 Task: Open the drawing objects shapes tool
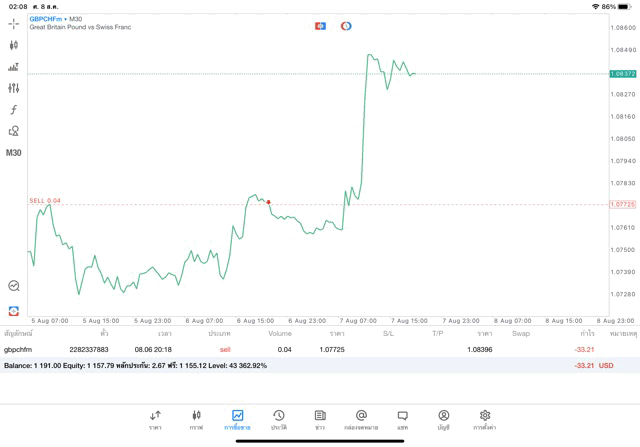(x=14, y=131)
